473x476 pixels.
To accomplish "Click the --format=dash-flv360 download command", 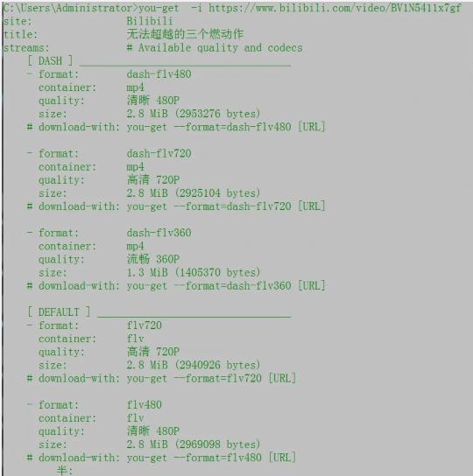I will [x=226, y=285].
